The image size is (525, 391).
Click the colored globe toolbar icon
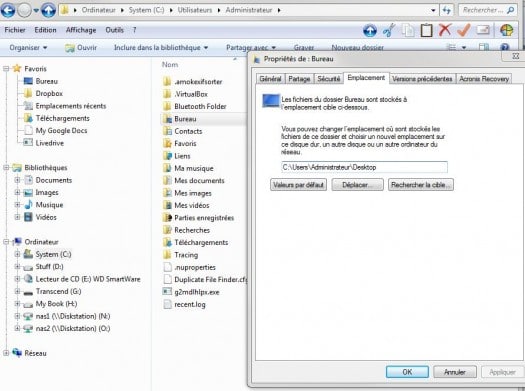[x=507, y=30]
